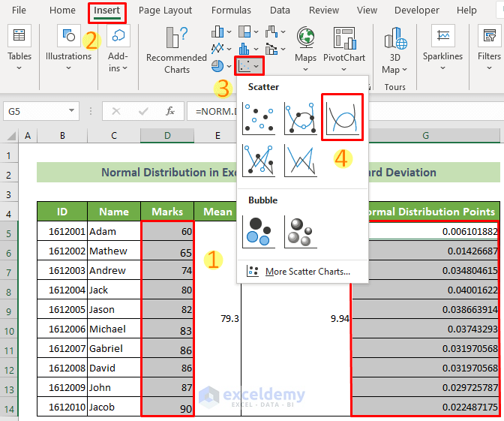Open Recommended Charts
The image size is (504, 421).
click(176, 50)
